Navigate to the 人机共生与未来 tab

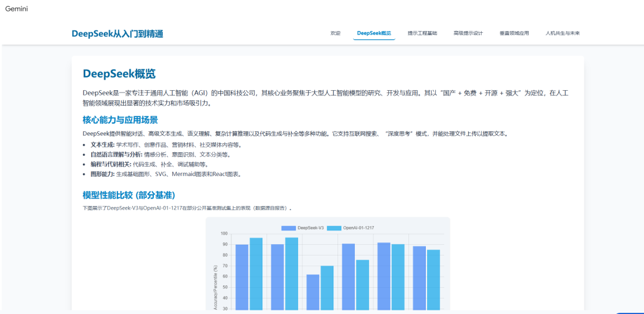(562, 33)
